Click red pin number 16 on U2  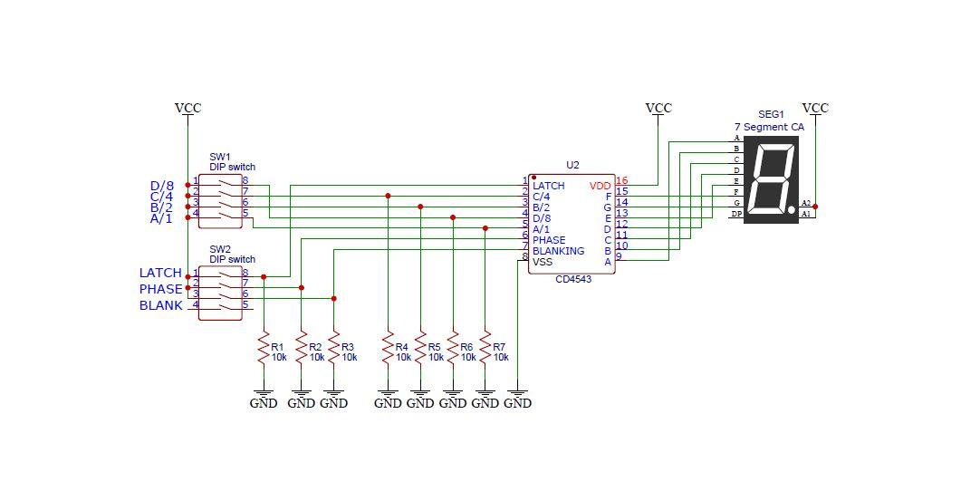tap(622, 181)
